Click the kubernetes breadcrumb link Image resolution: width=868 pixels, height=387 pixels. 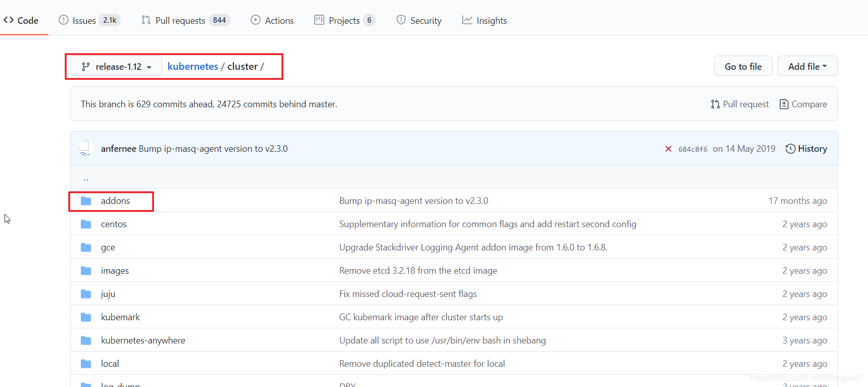(192, 66)
